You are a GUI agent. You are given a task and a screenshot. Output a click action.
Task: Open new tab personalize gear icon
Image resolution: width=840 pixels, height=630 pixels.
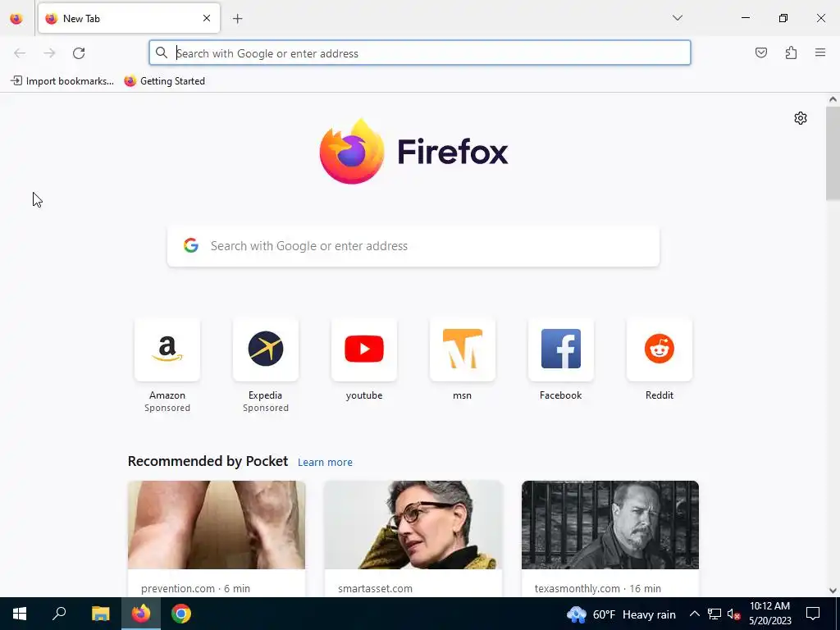tap(801, 118)
